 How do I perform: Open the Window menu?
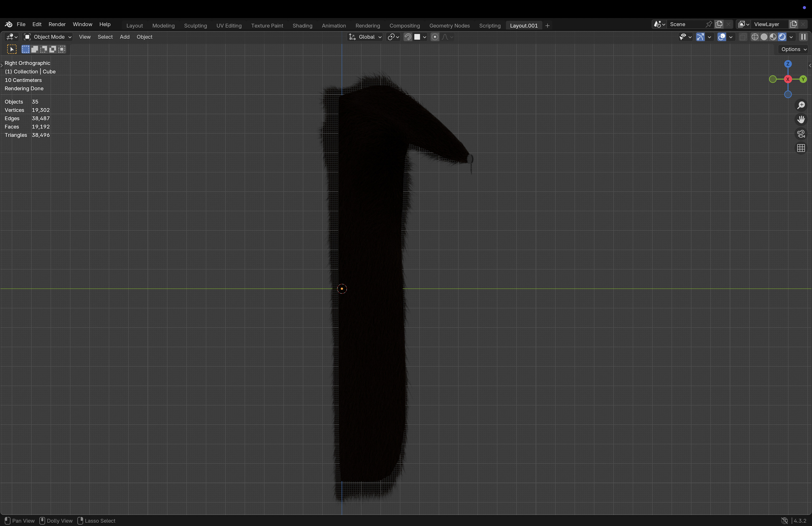point(82,24)
